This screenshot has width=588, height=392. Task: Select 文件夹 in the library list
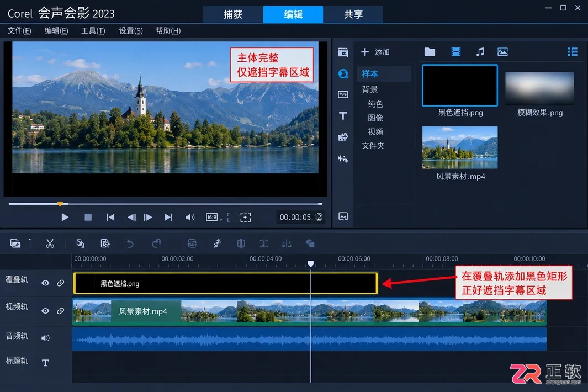click(x=373, y=146)
